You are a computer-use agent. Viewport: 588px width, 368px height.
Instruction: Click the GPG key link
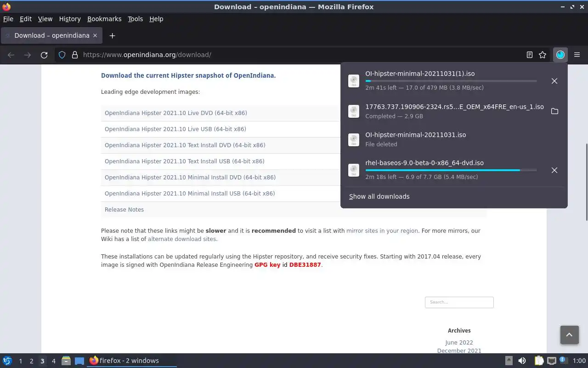(267, 265)
